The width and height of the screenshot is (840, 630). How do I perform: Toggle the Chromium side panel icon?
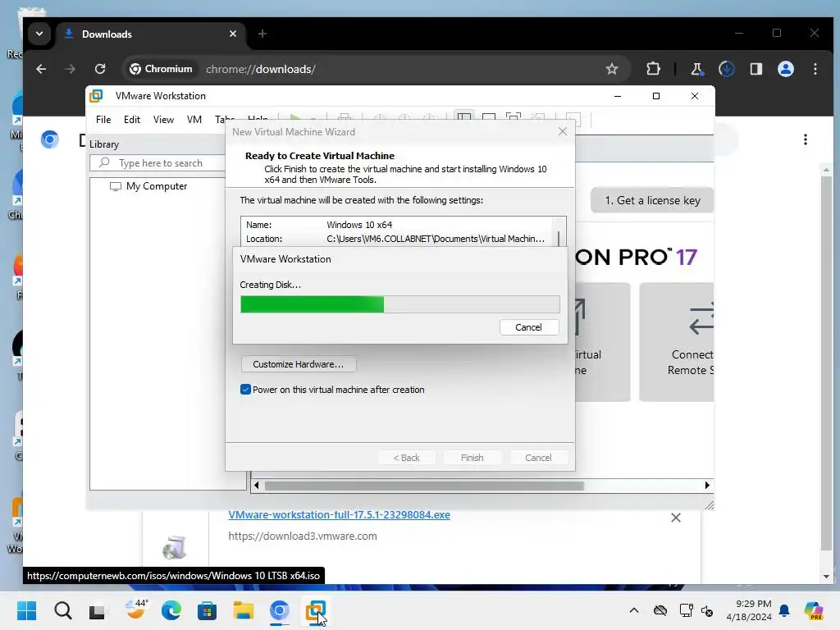(x=756, y=69)
